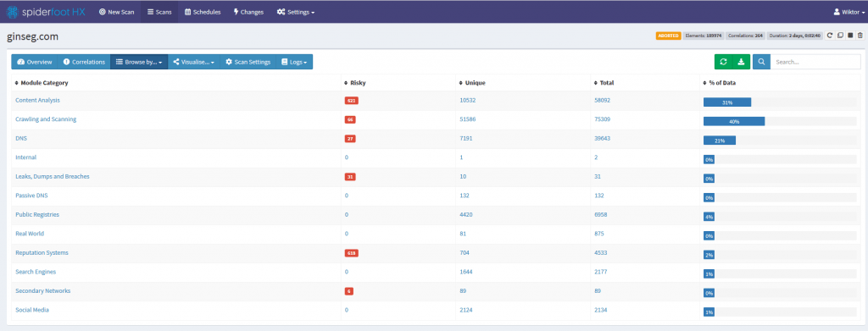Click total value 4533
This screenshot has width=868, height=331.
pyautogui.click(x=601, y=252)
